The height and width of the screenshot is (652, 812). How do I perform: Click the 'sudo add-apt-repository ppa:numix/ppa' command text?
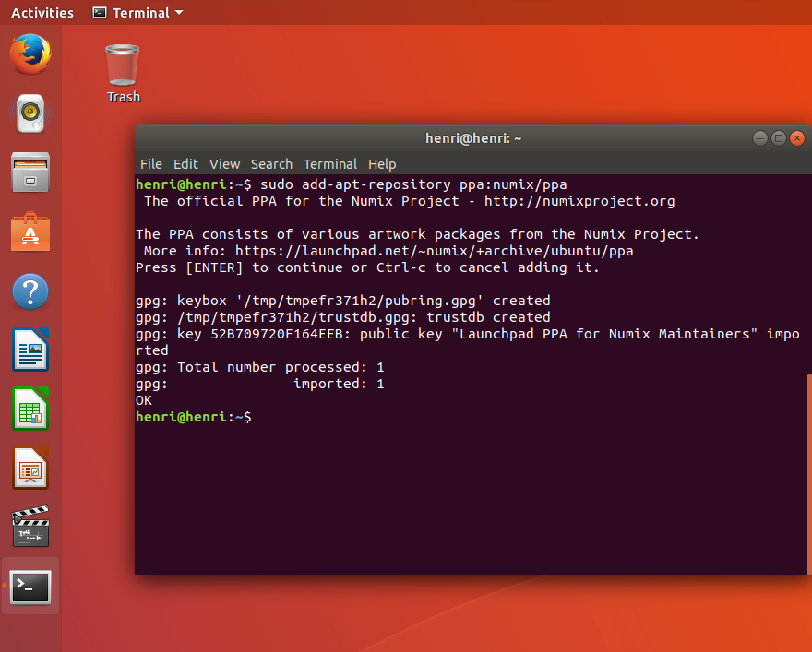click(x=413, y=184)
